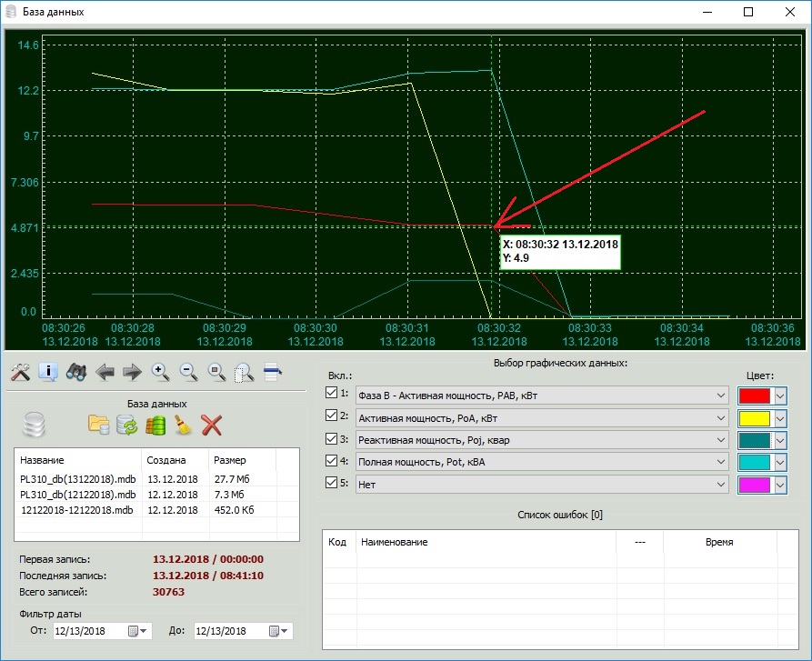Fit chart to window with the square magnifier icon
Viewport: 812px width, 661px height.
[x=216, y=372]
